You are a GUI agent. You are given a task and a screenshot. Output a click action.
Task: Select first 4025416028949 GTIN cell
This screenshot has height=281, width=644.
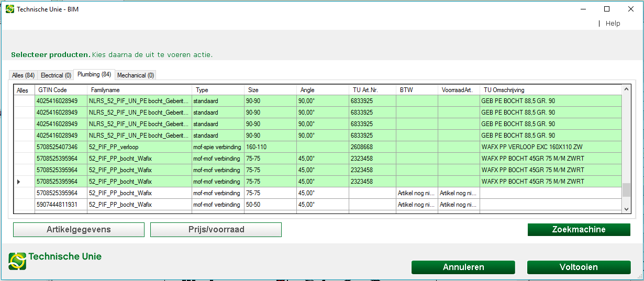pyautogui.click(x=61, y=101)
